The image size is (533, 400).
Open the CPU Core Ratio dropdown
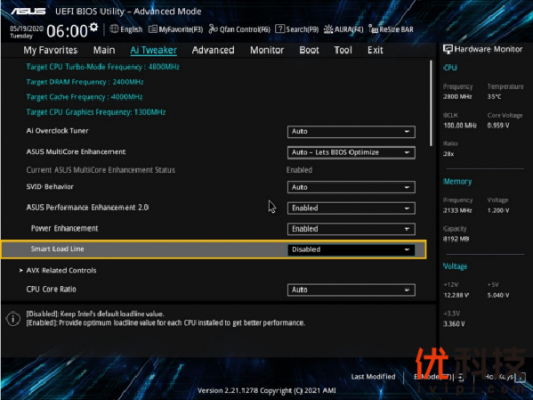(351, 290)
